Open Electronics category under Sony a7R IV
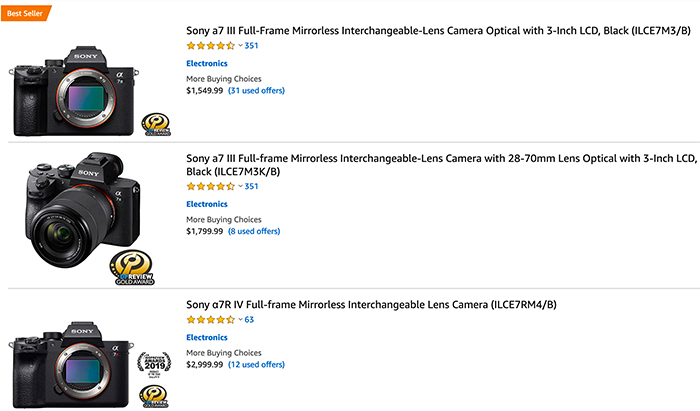The width and height of the screenshot is (700, 411). (207, 337)
